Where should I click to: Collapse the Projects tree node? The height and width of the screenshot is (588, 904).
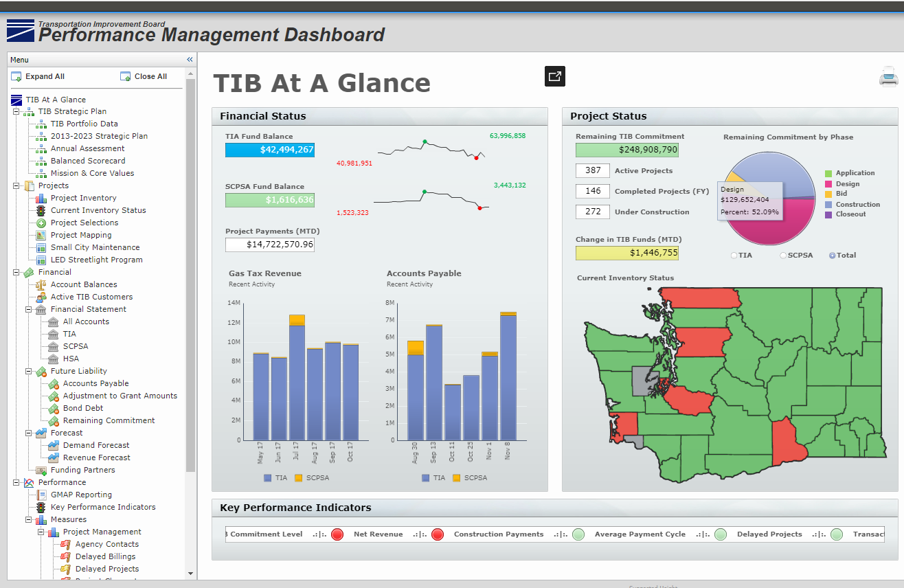[x=16, y=185]
